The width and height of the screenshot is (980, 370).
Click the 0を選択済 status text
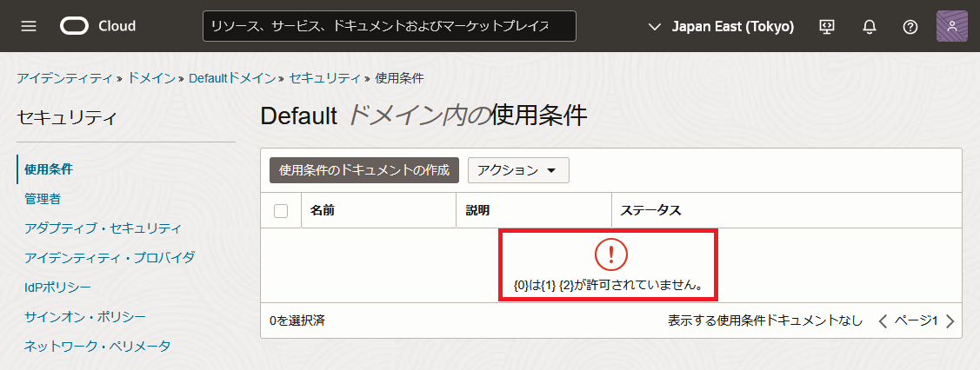[297, 321]
